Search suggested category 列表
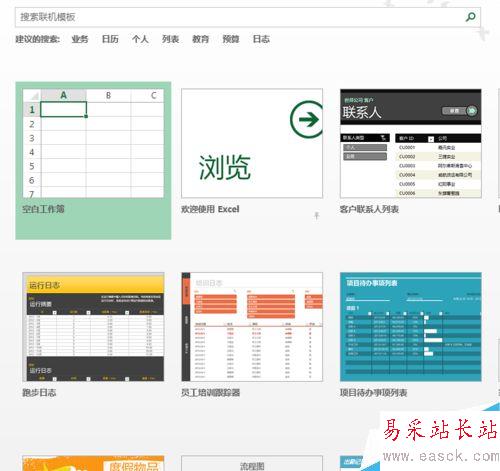 (x=170, y=39)
